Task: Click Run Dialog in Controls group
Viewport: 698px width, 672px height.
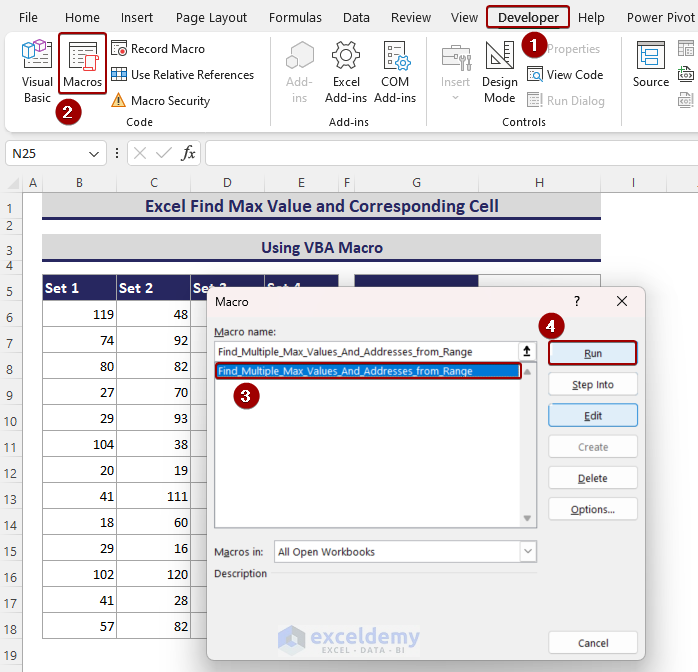Action: (566, 101)
